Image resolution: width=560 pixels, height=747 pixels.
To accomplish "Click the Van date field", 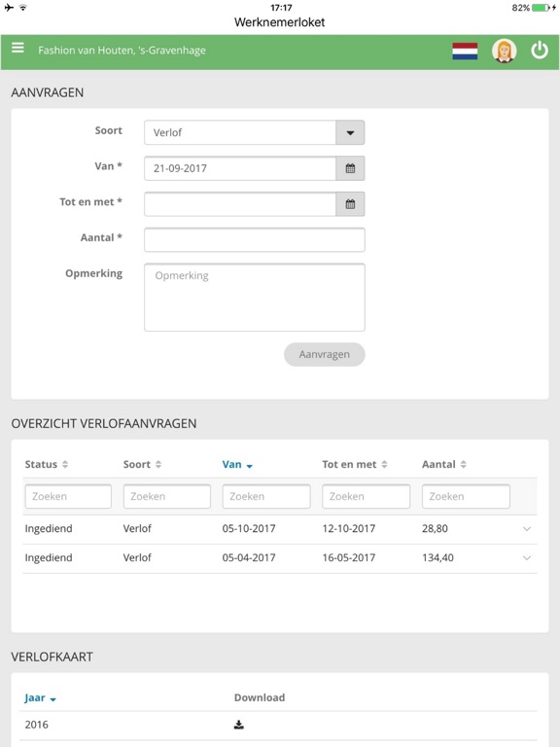I will tap(240, 168).
